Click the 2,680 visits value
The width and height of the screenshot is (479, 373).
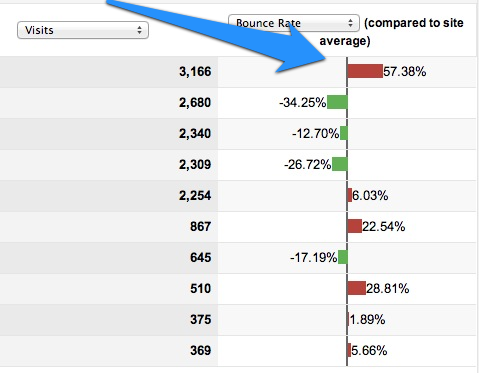(x=195, y=102)
